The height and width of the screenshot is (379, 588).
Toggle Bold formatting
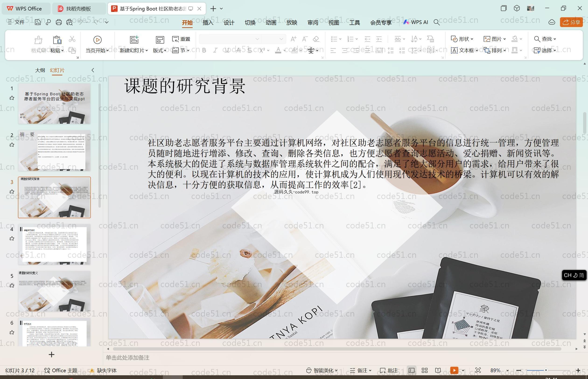tap(204, 50)
